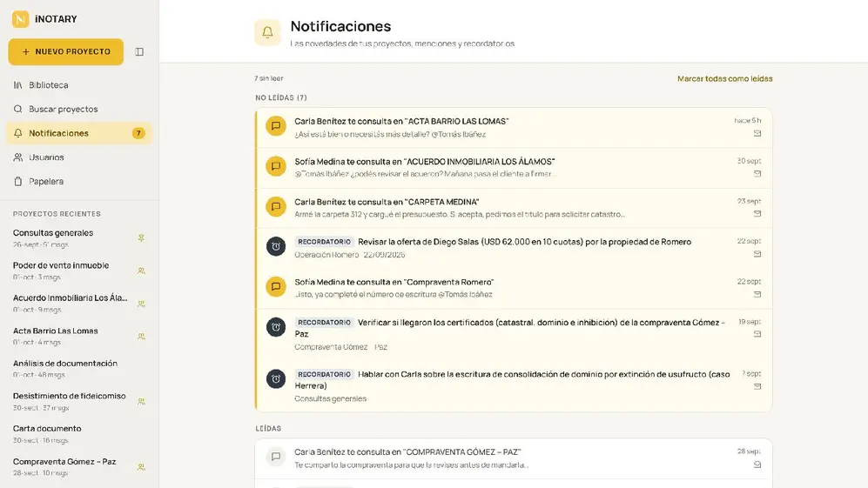The image size is (868, 488).
Task: Mark ACUERDO INMOBILIARIA LOS ÁLAMOS notification as read
Action: [757, 174]
